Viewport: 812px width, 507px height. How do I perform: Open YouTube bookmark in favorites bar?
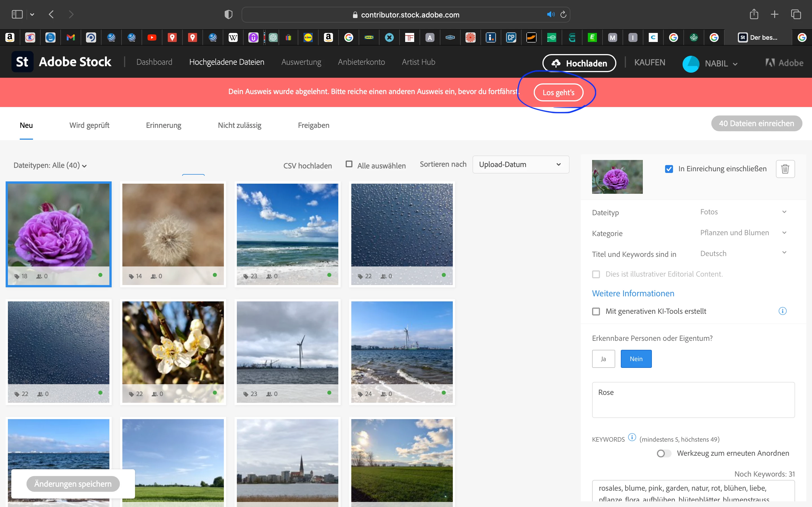pyautogui.click(x=152, y=37)
